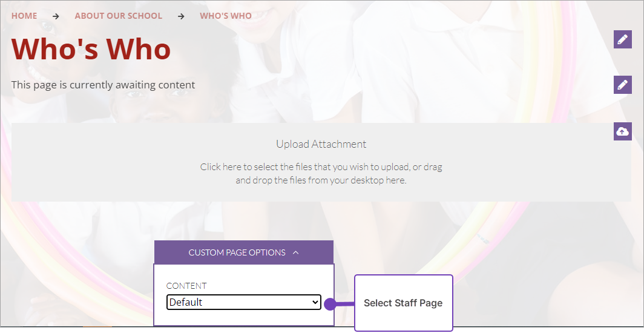Click the Who's Who page title

[91, 48]
